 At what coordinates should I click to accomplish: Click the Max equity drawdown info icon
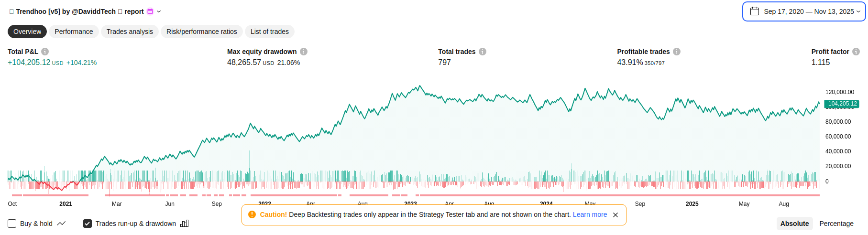click(x=304, y=52)
